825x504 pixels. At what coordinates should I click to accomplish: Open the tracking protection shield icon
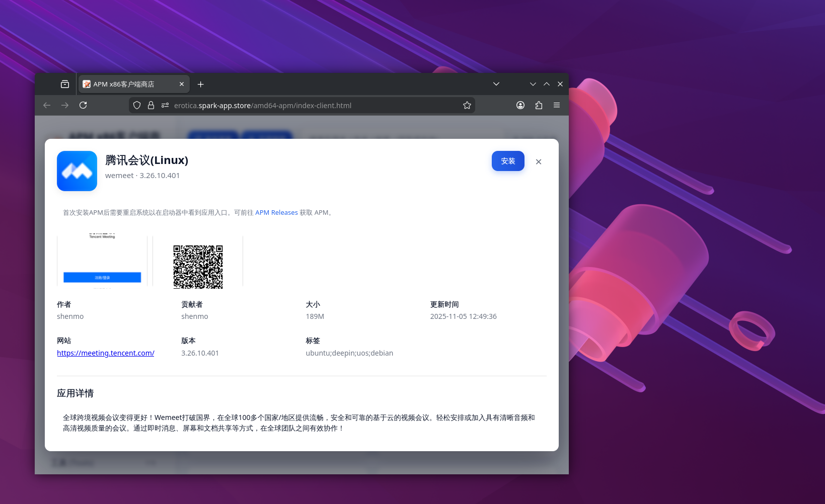coord(137,105)
